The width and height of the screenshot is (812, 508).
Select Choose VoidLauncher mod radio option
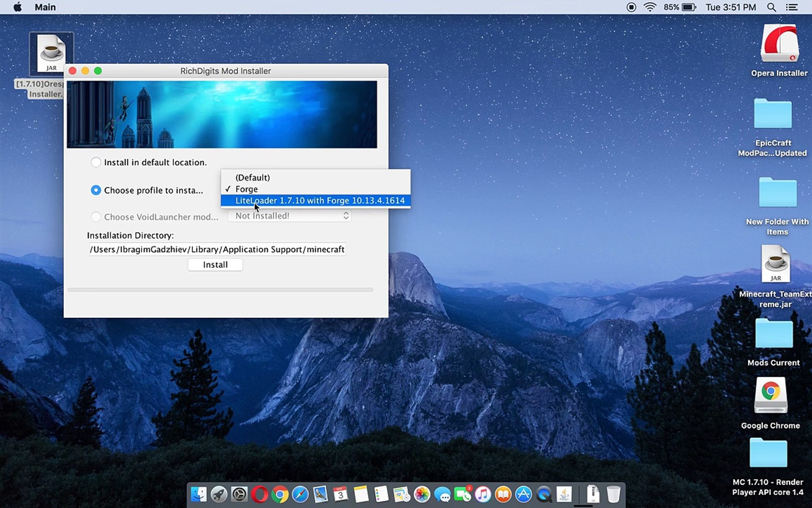(96, 217)
